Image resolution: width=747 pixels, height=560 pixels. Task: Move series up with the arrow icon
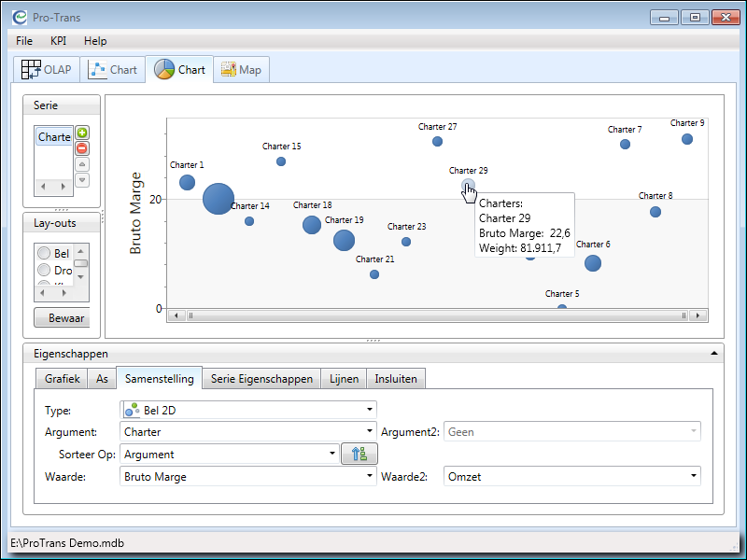(x=82, y=164)
